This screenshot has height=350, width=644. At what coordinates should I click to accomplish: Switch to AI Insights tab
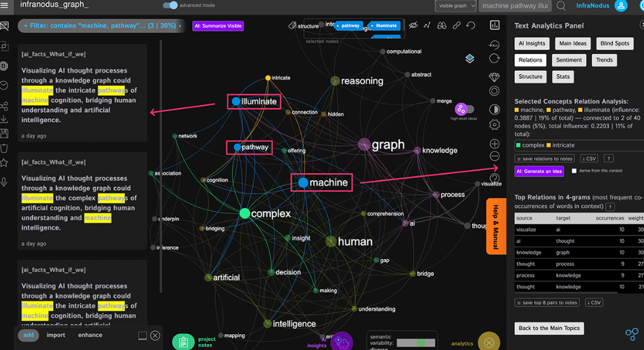pyautogui.click(x=532, y=43)
